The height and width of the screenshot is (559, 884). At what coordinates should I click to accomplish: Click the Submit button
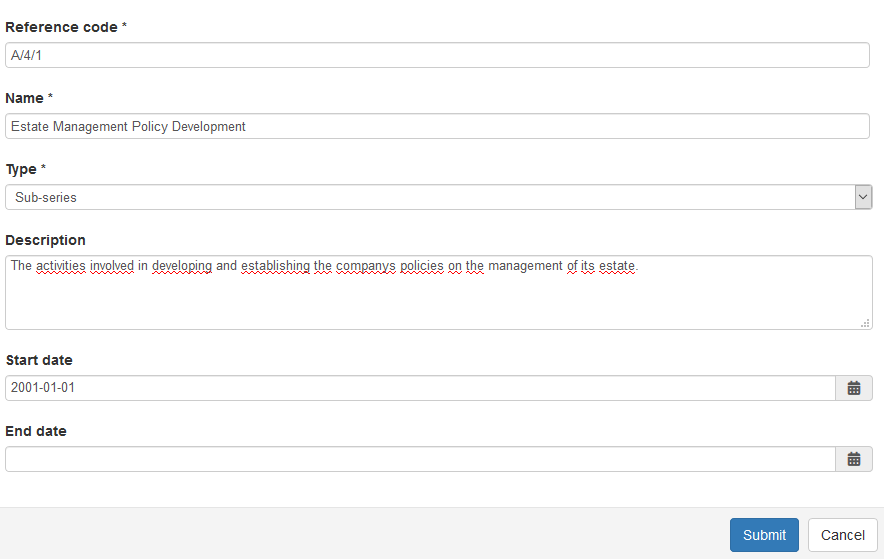pos(764,535)
